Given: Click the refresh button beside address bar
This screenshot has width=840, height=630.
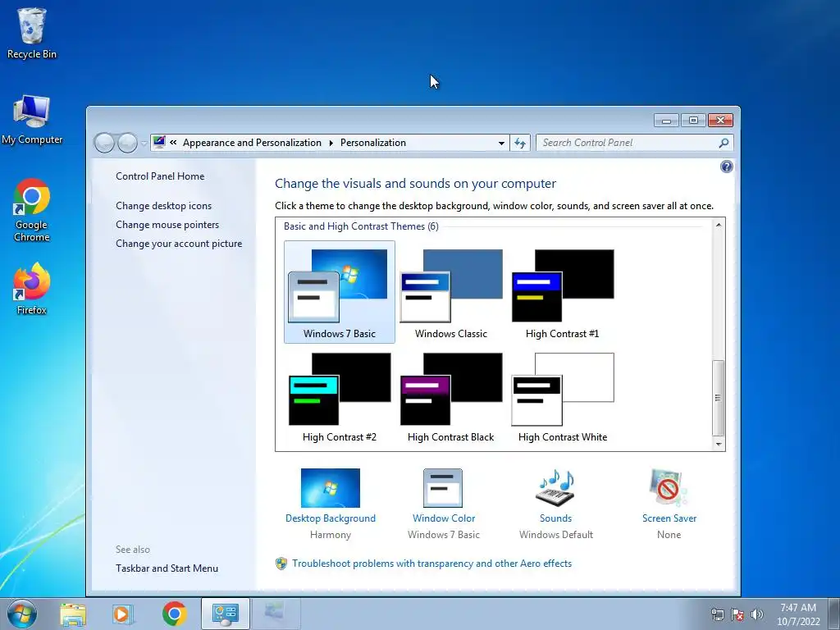Looking at the screenshot, I should [519, 143].
